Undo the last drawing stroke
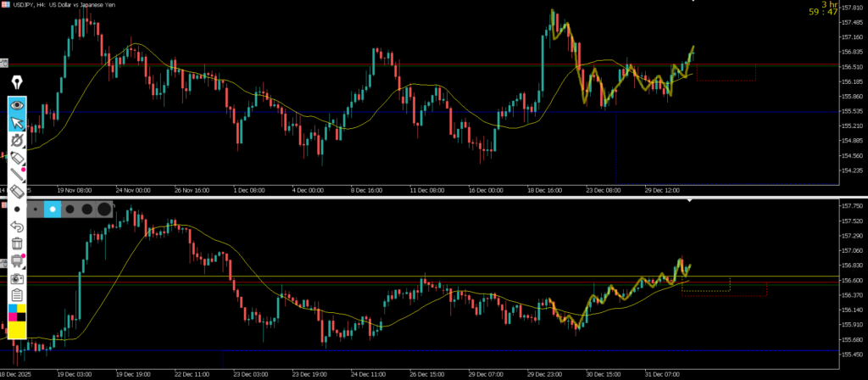 click(17, 226)
